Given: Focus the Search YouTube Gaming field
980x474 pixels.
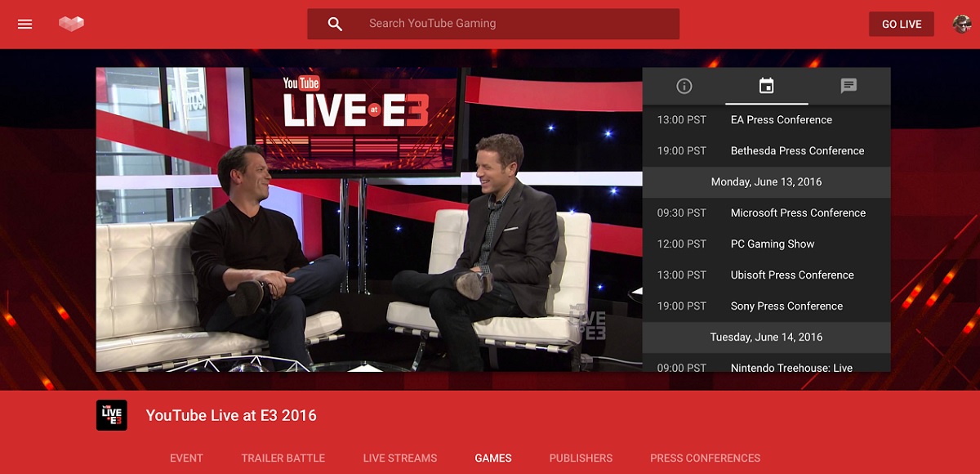Looking at the screenshot, I should click(x=493, y=24).
